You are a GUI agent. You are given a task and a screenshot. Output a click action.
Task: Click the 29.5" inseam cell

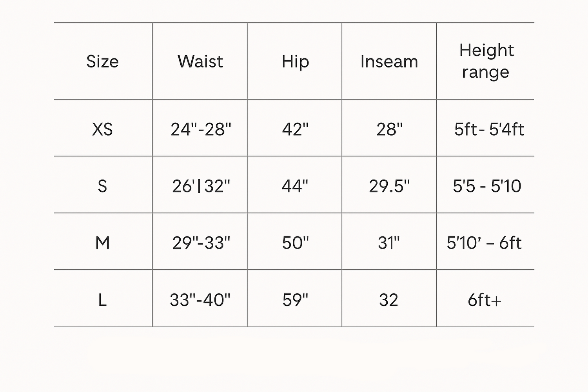[389, 186]
